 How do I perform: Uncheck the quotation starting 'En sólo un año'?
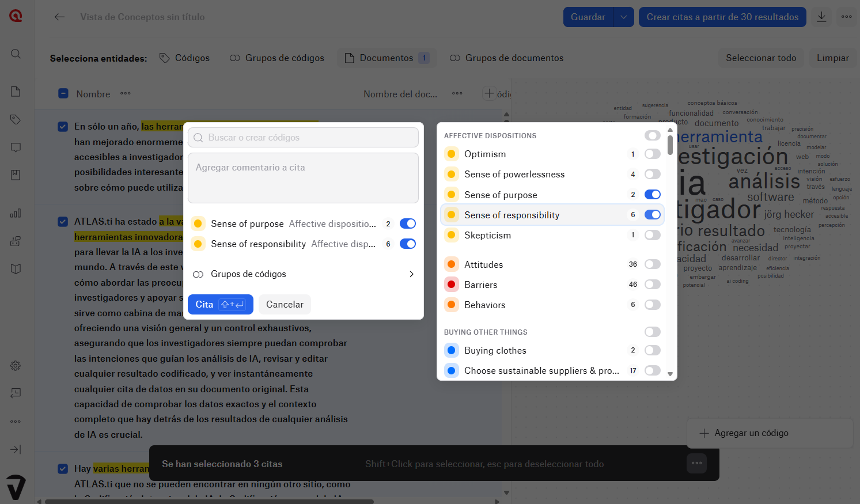click(63, 126)
